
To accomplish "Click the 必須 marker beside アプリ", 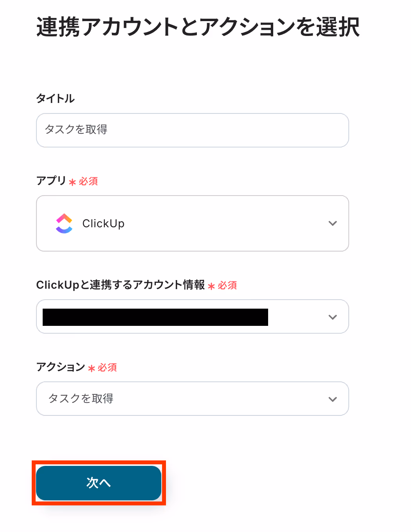I will click(x=88, y=181).
